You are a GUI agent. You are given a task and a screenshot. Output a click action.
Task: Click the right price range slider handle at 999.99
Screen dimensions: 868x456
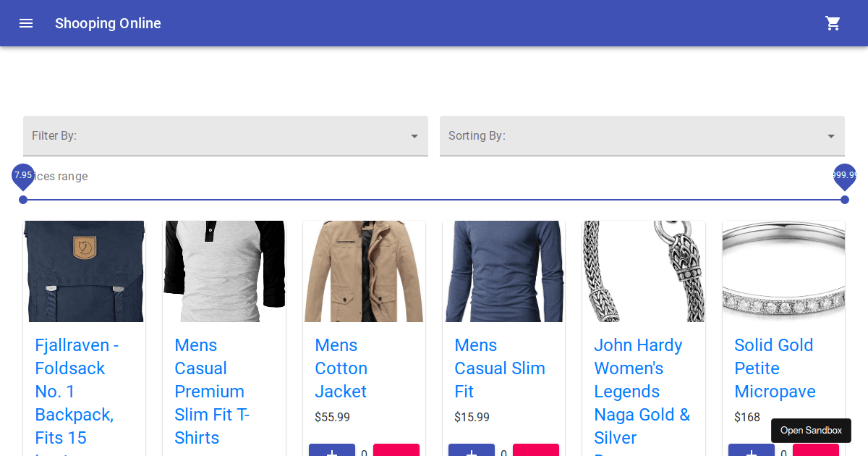(x=845, y=200)
